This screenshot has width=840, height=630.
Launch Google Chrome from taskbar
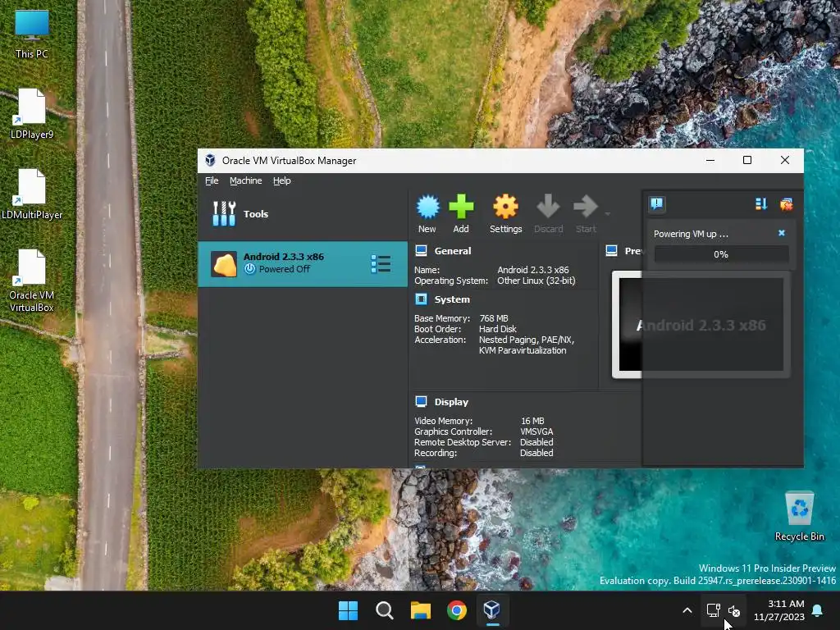coord(457,610)
